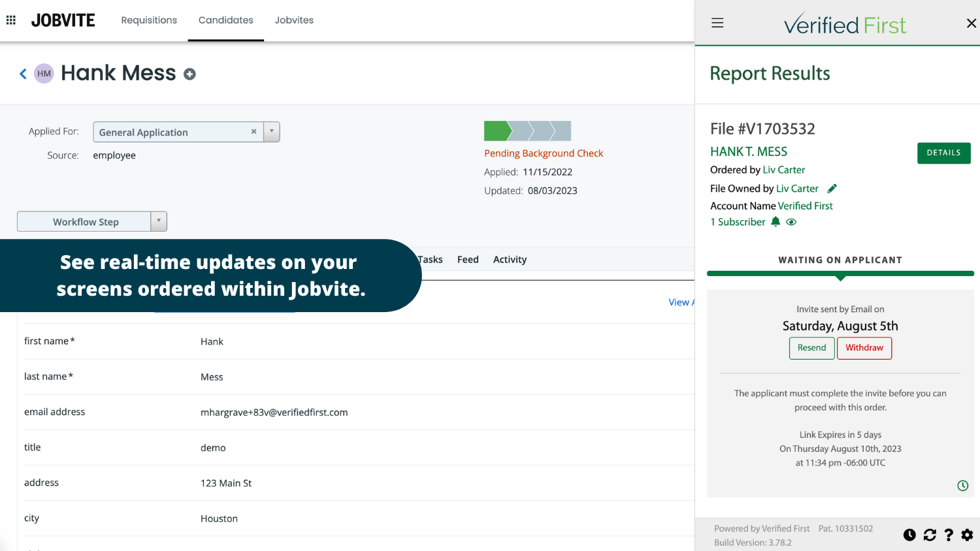Expand the Workflow Step dropdown
Screen dimensions: 980x551
coord(158,221)
